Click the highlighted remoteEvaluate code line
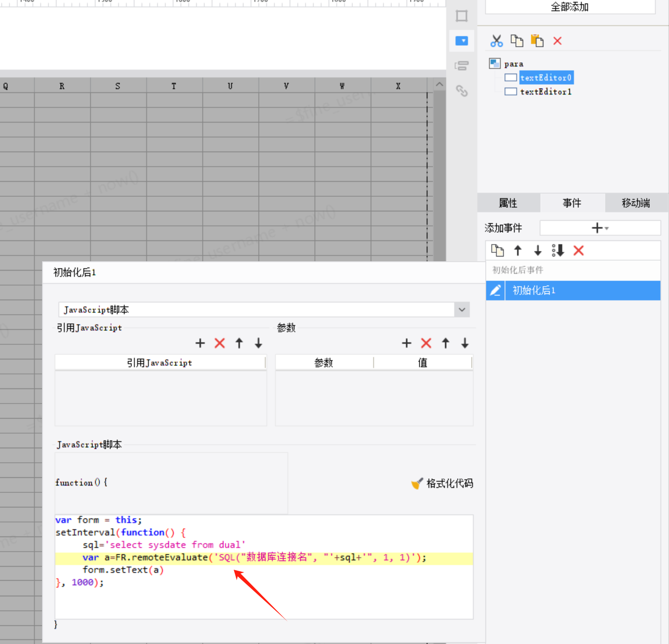Viewport: 669px width, 644px height. click(264, 558)
